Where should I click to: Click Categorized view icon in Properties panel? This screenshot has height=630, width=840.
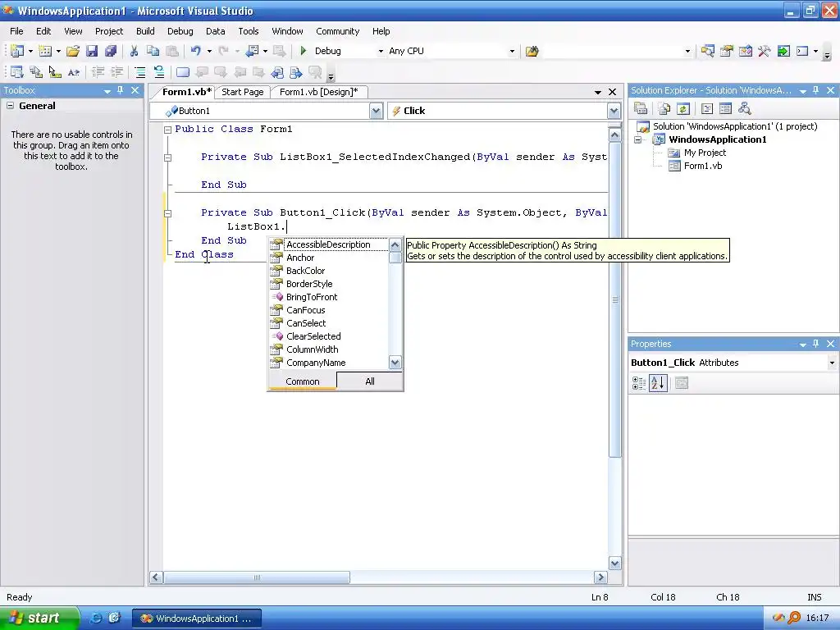click(639, 383)
